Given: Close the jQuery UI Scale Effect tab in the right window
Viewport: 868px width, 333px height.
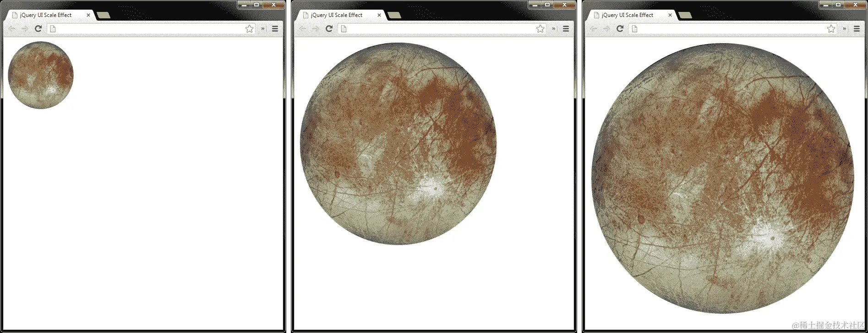Looking at the screenshot, I should point(670,15).
